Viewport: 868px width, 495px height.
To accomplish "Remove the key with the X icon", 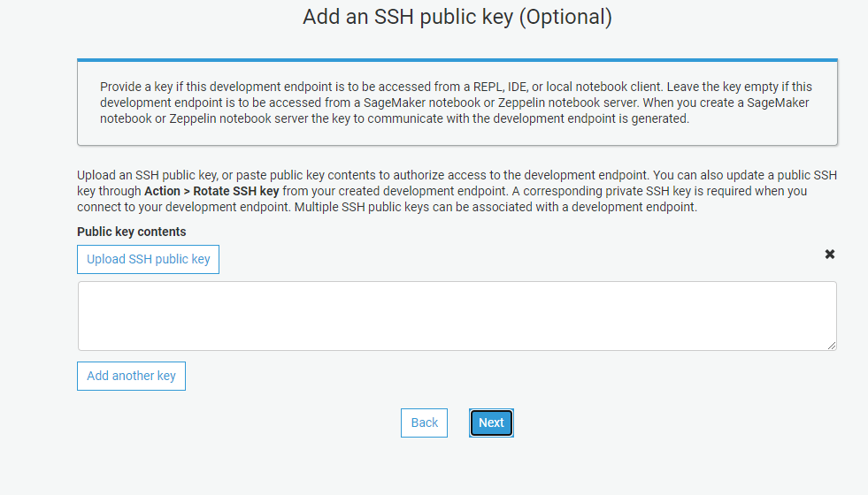I will click(x=829, y=255).
